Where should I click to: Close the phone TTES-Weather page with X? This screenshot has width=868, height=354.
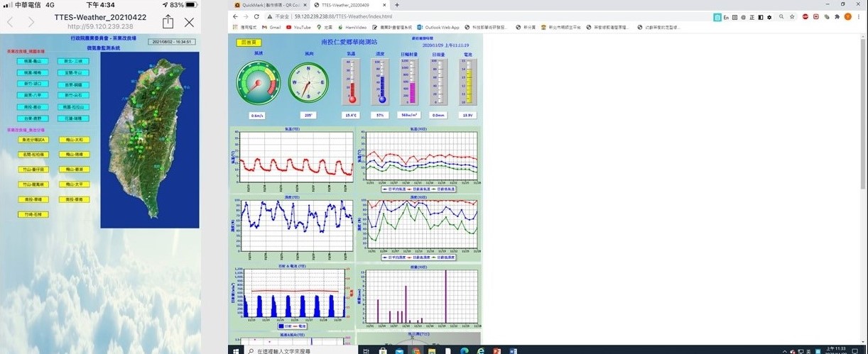189,23
